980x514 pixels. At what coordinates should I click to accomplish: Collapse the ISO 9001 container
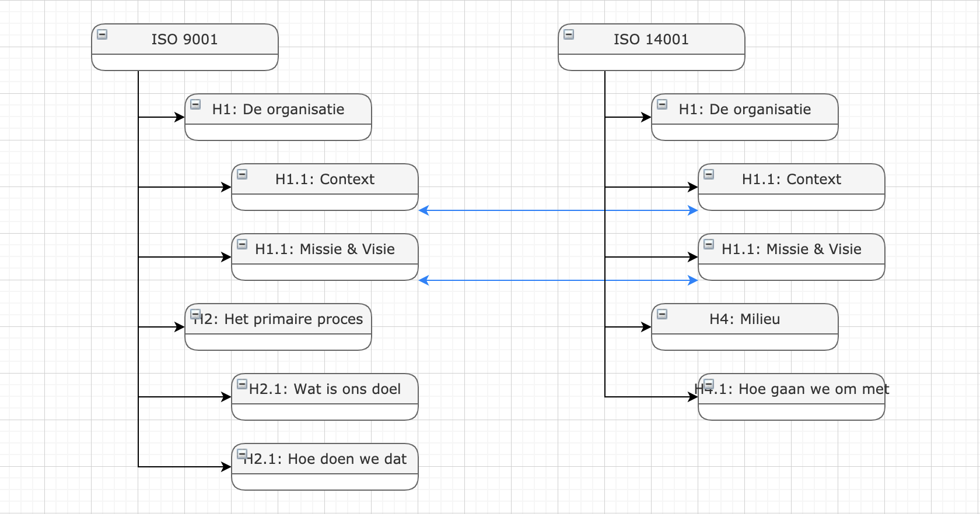[102, 34]
